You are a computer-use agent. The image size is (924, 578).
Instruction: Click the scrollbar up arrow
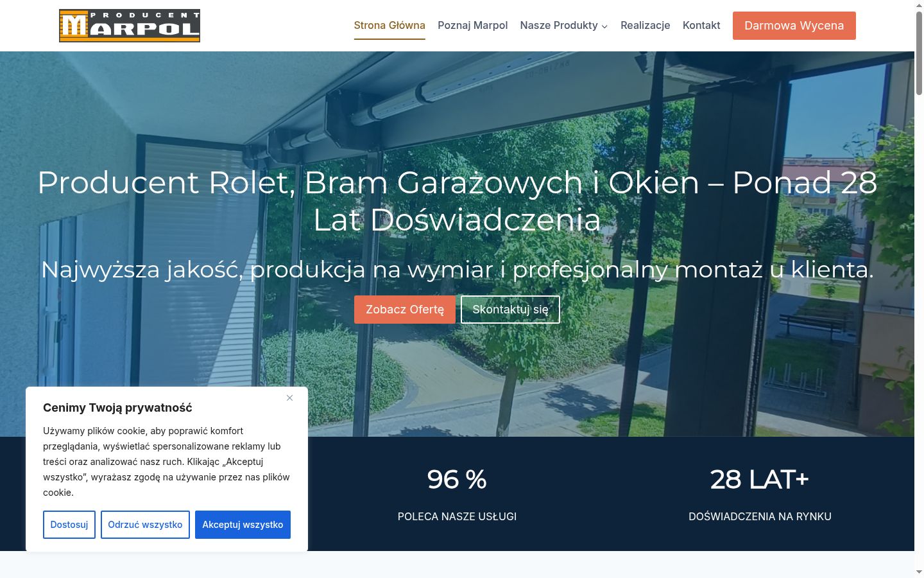[919, 5]
